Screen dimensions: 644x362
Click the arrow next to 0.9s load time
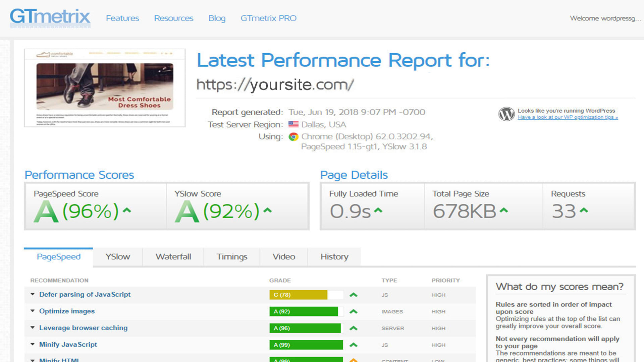coord(378,210)
